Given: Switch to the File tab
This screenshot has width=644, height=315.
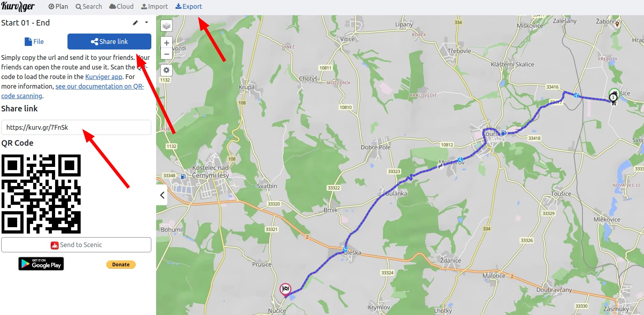Looking at the screenshot, I should point(34,42).
